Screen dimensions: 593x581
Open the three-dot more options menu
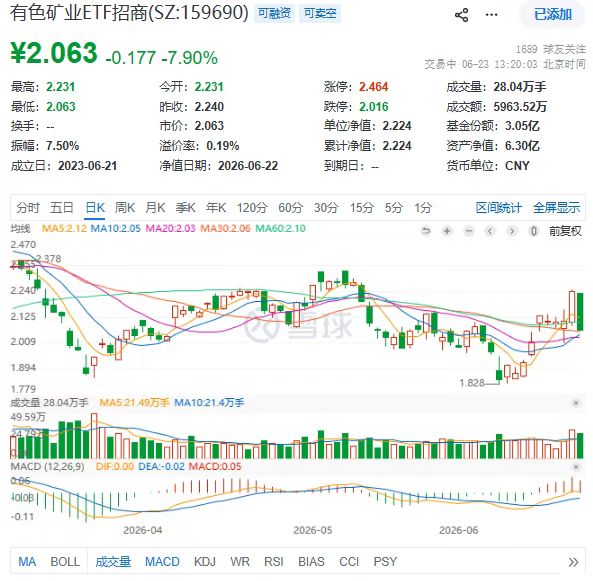(491, 15)
